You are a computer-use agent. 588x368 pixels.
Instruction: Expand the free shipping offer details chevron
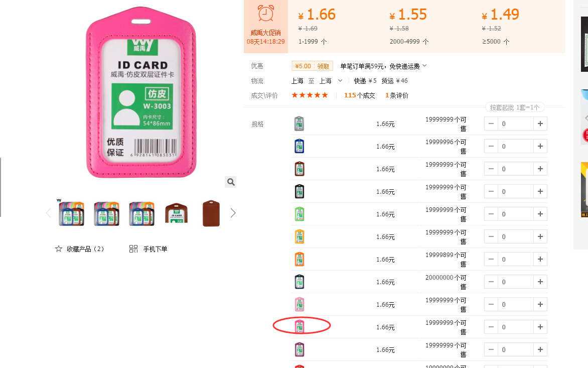click(x=424, y=66)
